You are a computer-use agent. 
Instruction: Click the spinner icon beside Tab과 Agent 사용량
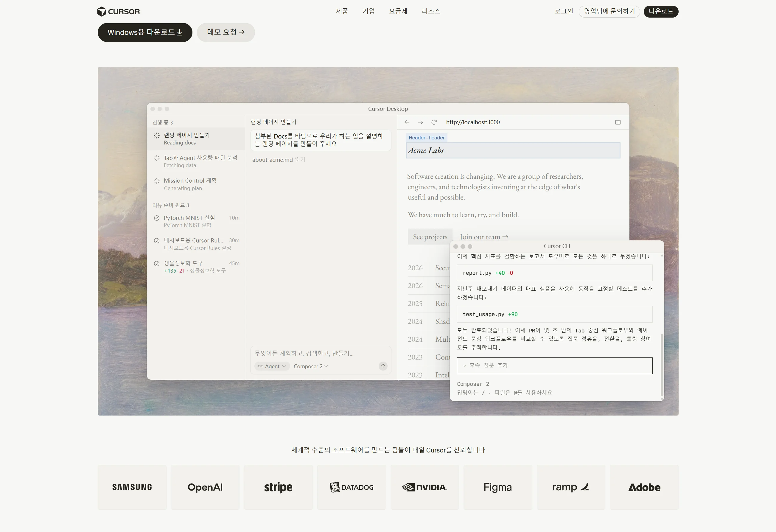coord(157,158)
